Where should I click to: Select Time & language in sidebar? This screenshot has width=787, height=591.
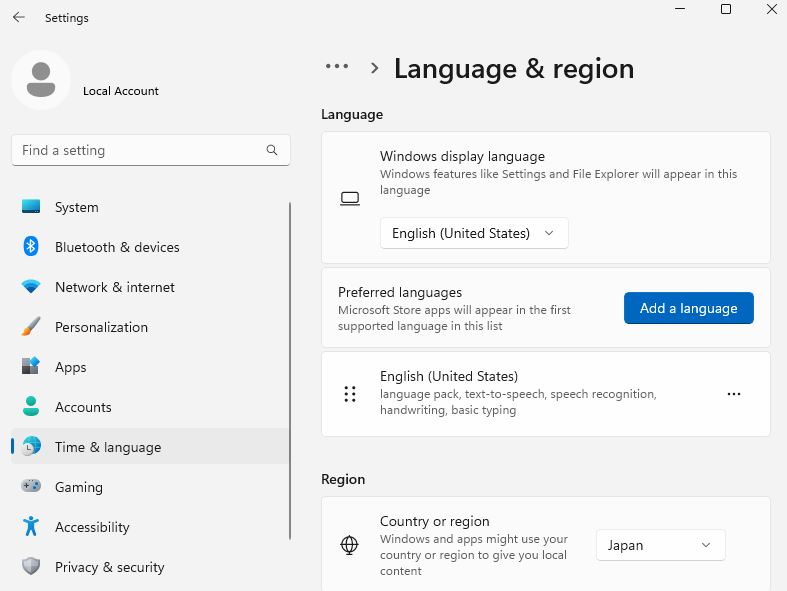point(108,447)
